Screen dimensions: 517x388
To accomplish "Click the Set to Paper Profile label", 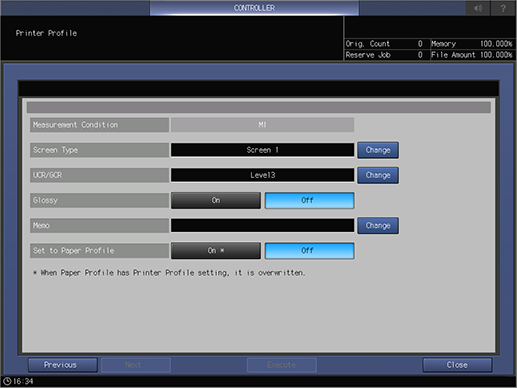I will point(99,251).
